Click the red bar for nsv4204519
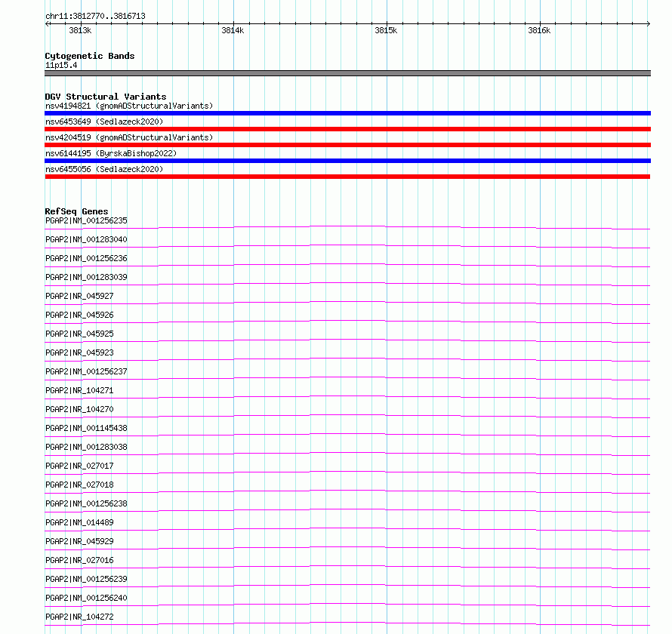The height and width of the screenshot is (634, 672). pyautogui.click(x=347, y=145)
